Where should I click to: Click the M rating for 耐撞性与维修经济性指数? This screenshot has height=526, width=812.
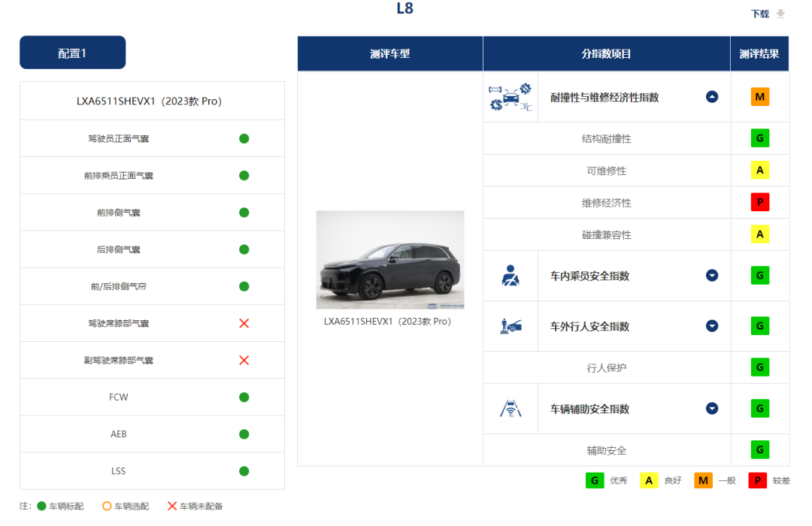point(759,97)
